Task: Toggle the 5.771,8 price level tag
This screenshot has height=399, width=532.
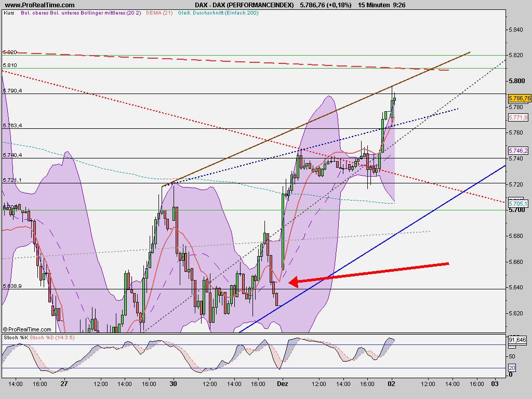Action: (x=517, y=118)
